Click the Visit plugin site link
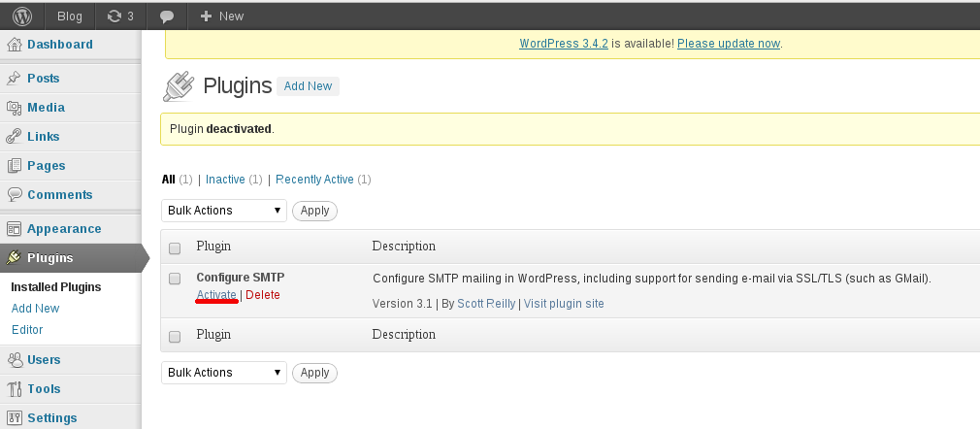 pos(564,303)
